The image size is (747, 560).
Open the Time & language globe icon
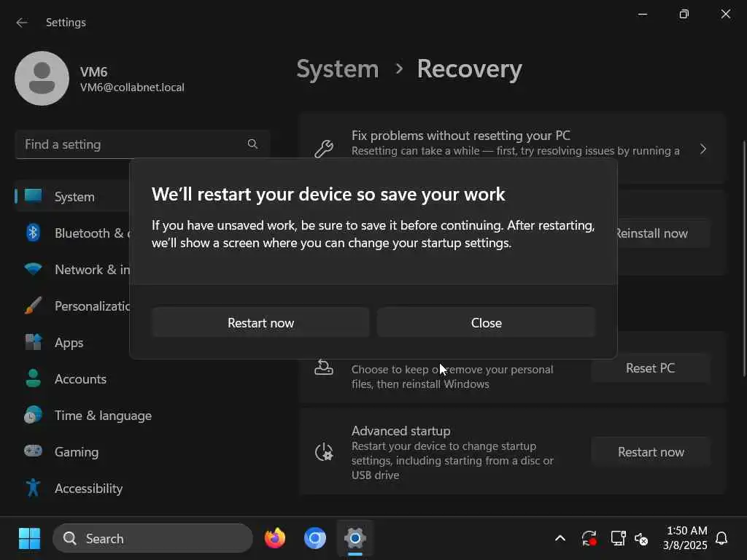point(34,415)
